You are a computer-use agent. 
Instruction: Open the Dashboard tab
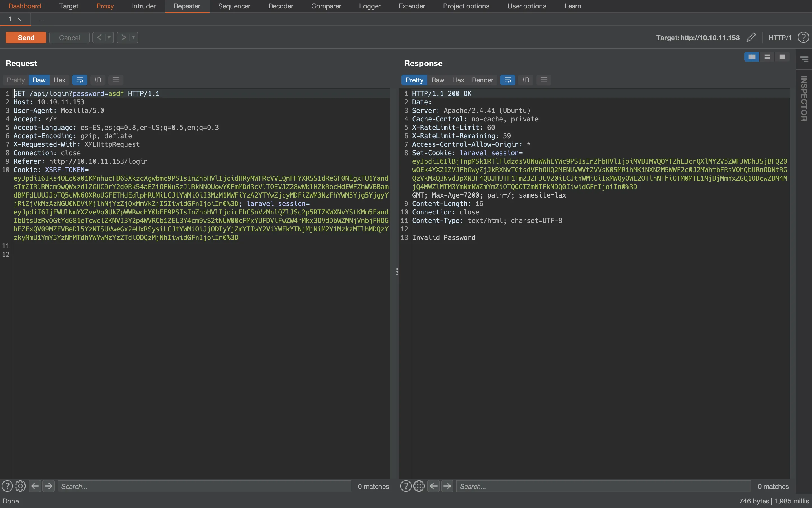[x=25, y=6]
